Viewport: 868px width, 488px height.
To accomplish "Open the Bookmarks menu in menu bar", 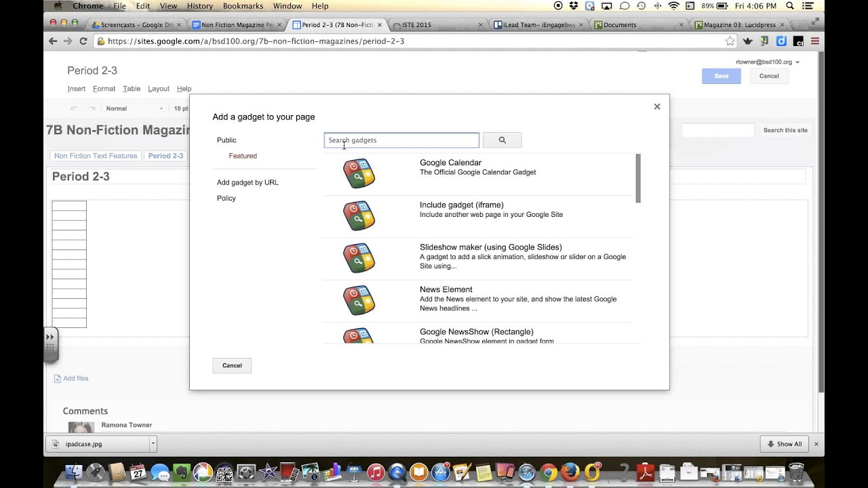I will [243, 6].
